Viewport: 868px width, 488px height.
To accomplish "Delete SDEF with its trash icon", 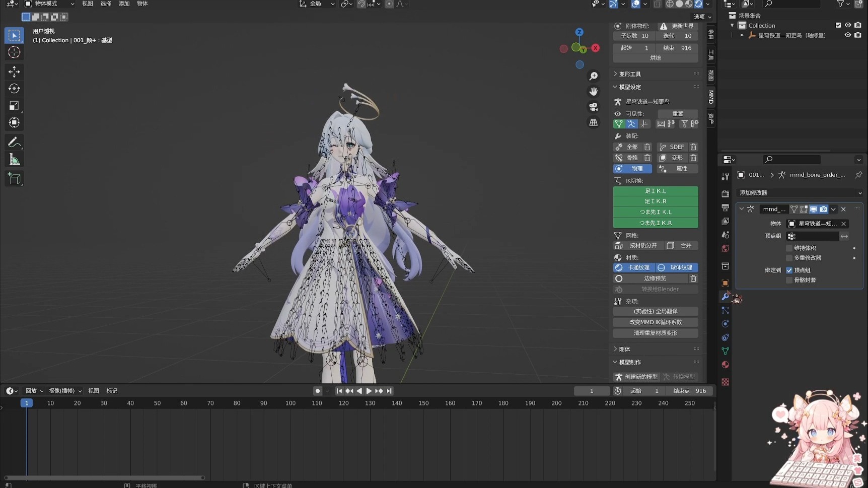I will pos(693,147).
